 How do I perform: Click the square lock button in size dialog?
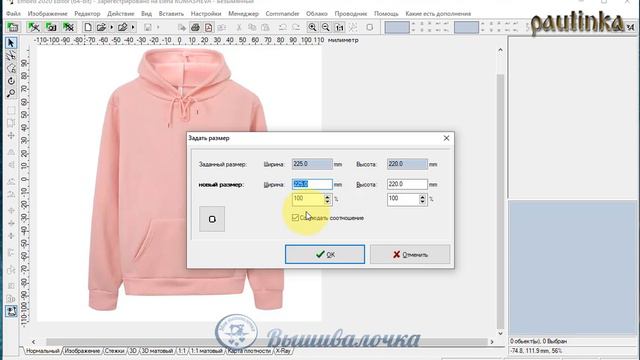(x=212, y=219)
